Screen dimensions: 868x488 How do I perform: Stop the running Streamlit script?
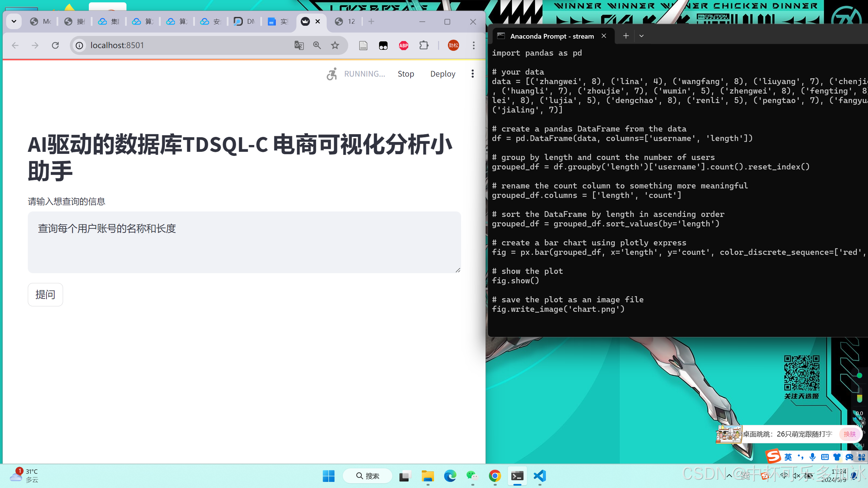point(406,74)
